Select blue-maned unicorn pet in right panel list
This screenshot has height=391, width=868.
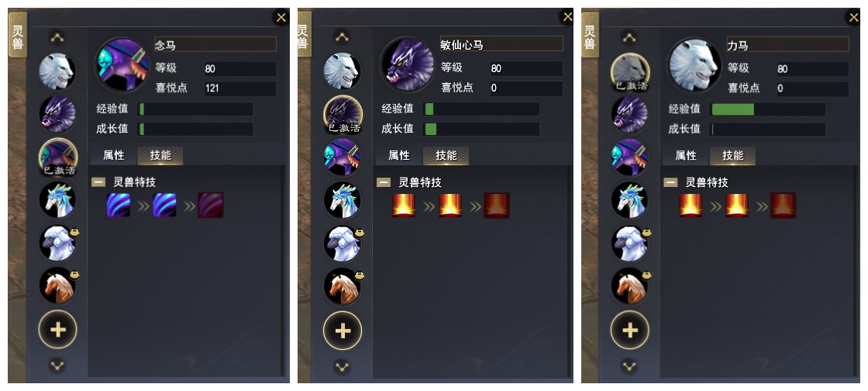pyautogui.click(x=629, y=200)
